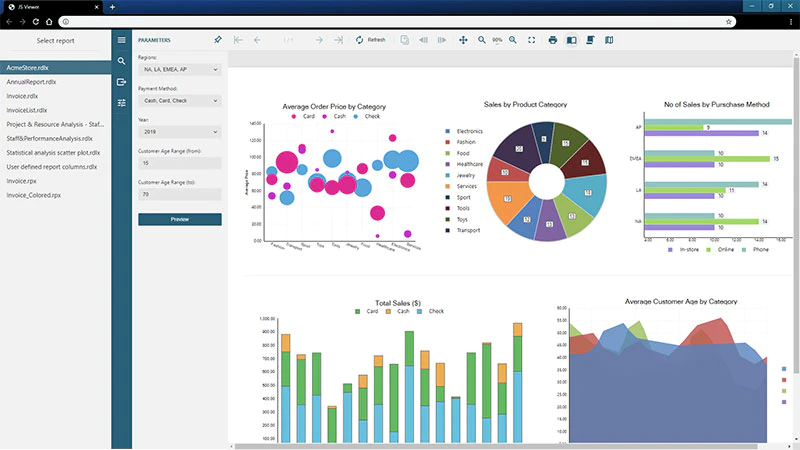Enable the move/pan tool

[463, 40]
